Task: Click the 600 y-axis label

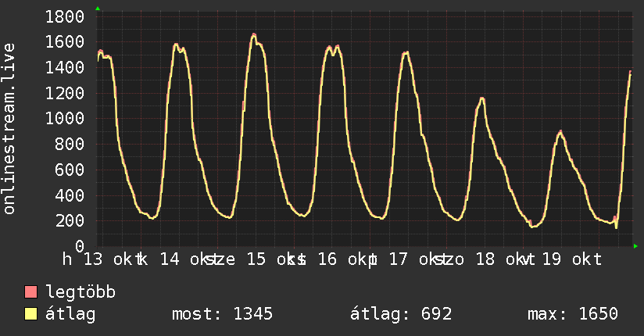Action: click(70, 170)
